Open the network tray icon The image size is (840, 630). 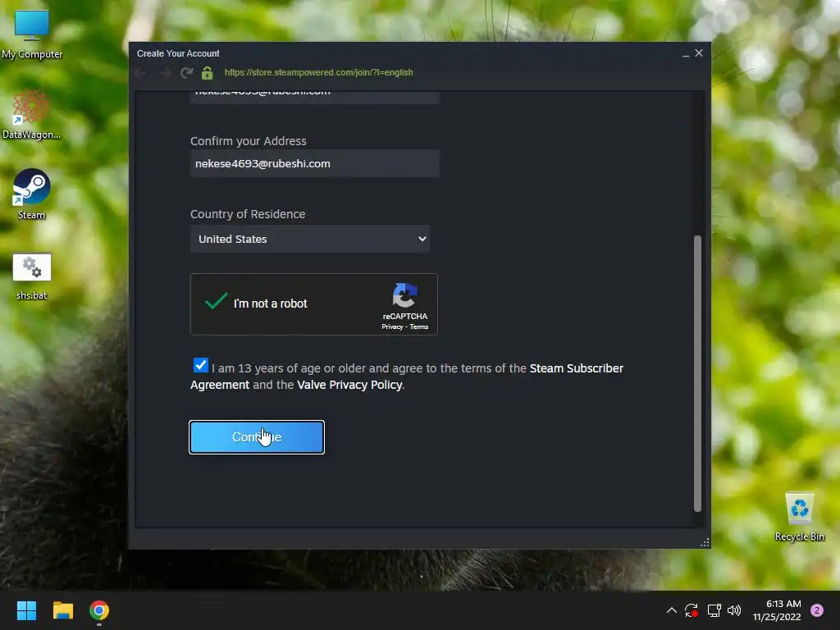[x=714, y=610]
